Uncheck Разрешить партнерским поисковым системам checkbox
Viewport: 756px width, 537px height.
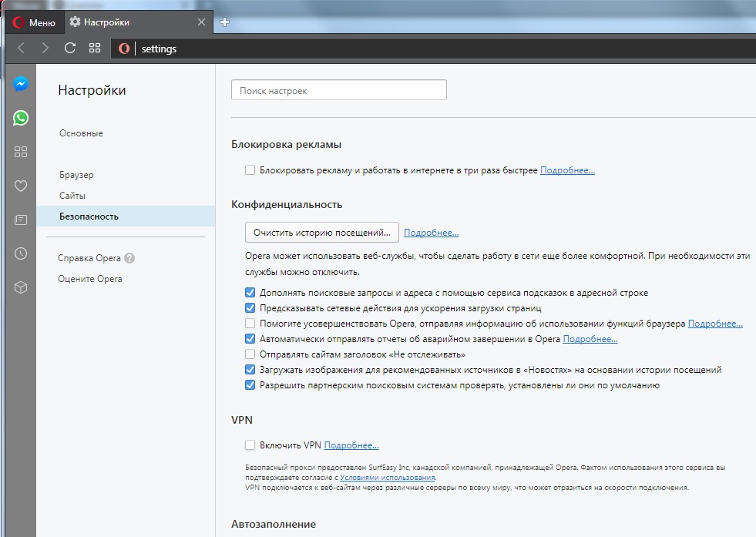click(x=250, y=384)
